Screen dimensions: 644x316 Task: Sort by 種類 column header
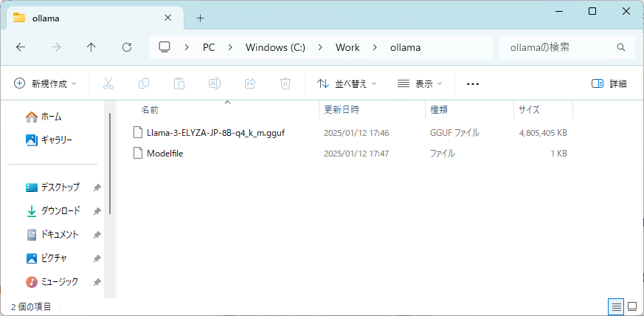[x=469, y=110]
